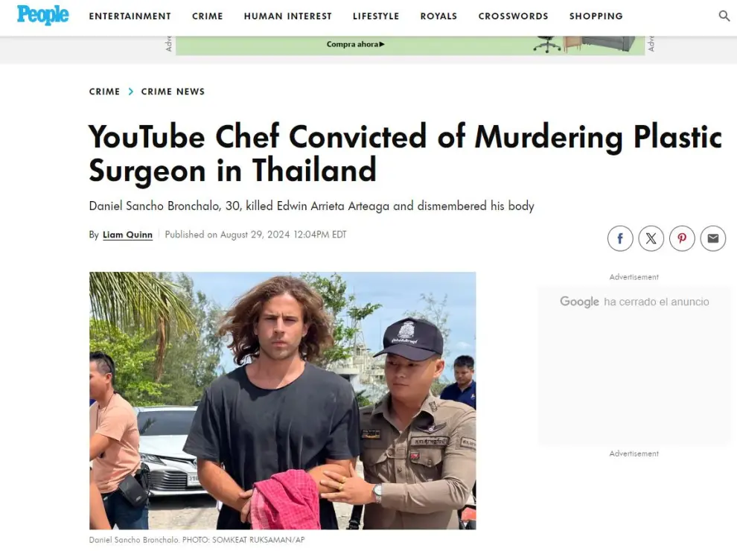The image size is (737, 560).
Task: Click the breadcrumb chevron after Crime
Action: coord(131,92)
